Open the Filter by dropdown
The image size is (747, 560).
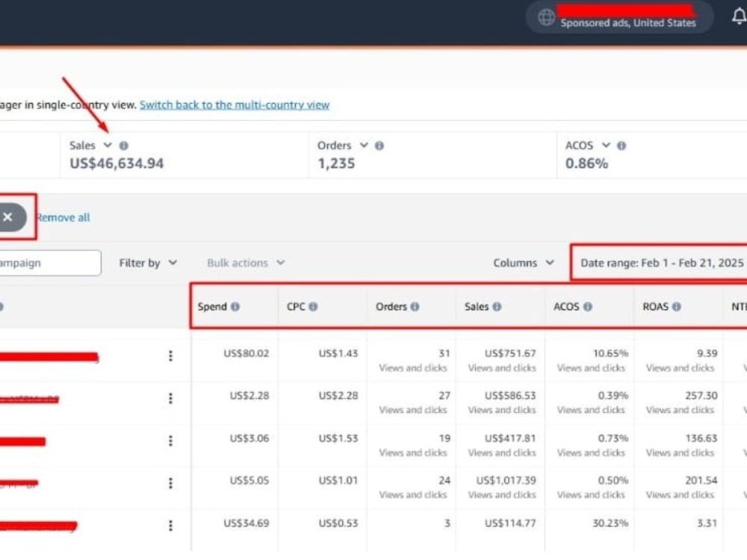(148, 263)
